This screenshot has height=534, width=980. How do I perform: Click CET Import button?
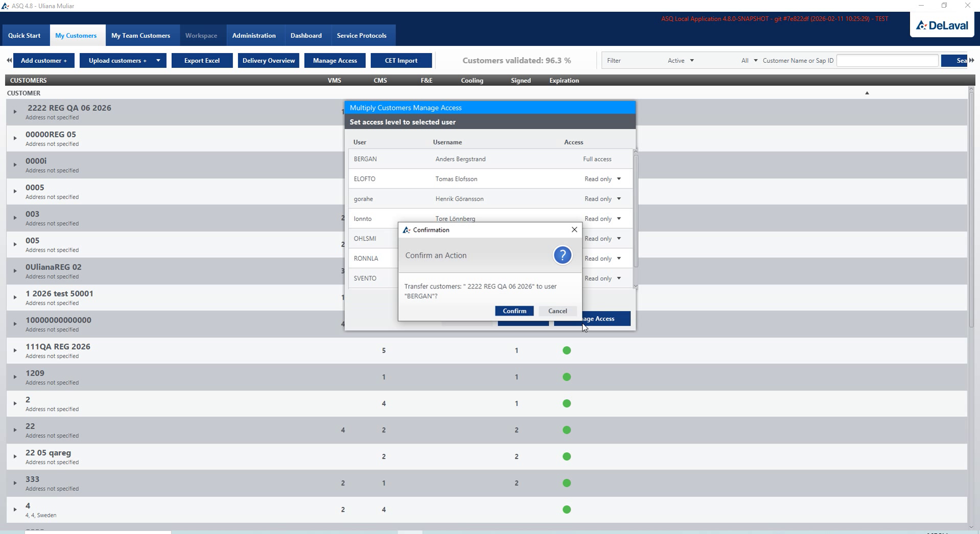[401, 60]
